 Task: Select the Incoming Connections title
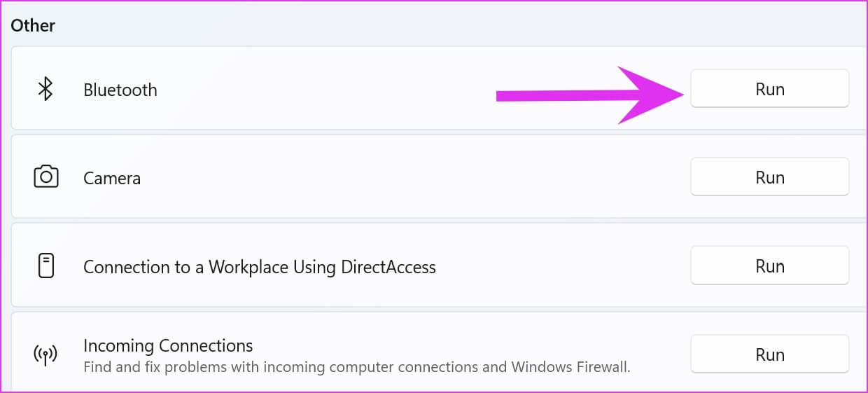click(168, 345)
